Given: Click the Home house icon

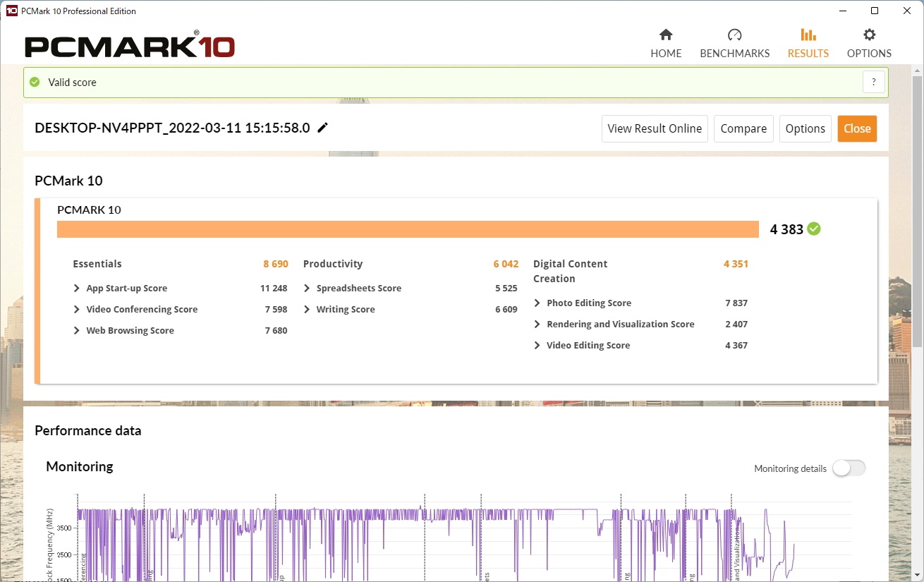Looking at the screenshot, I should click(x=666, y=35).
